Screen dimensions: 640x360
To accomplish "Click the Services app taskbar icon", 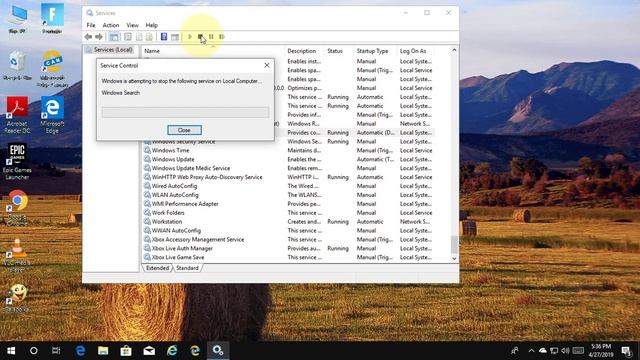I will 218,351.
